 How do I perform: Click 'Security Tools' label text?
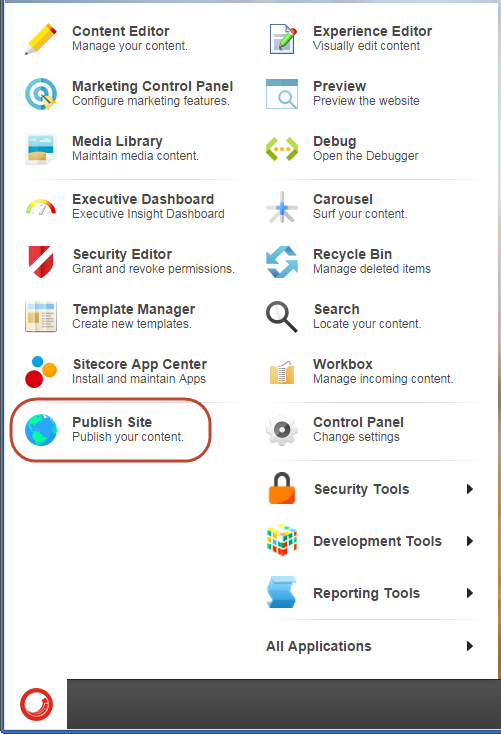click(x=361, y=489)
